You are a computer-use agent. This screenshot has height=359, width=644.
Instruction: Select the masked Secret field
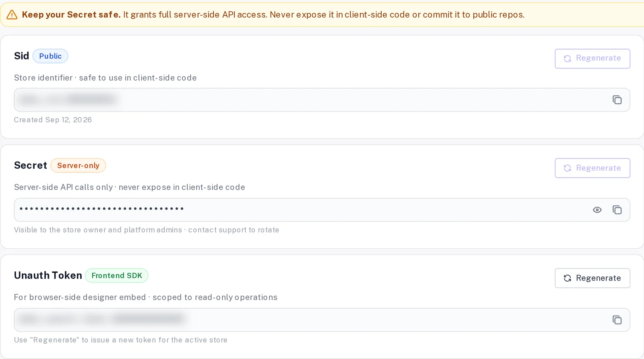(322, 210)
